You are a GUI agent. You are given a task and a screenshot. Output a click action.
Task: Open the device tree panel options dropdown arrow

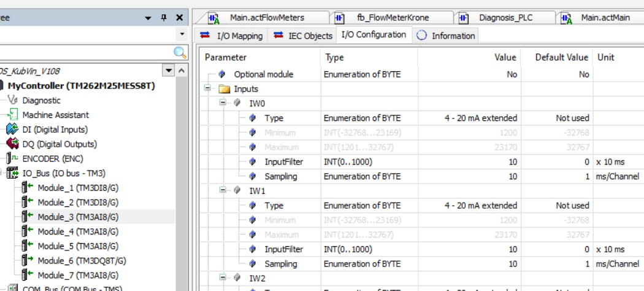(x=148, y=18)
